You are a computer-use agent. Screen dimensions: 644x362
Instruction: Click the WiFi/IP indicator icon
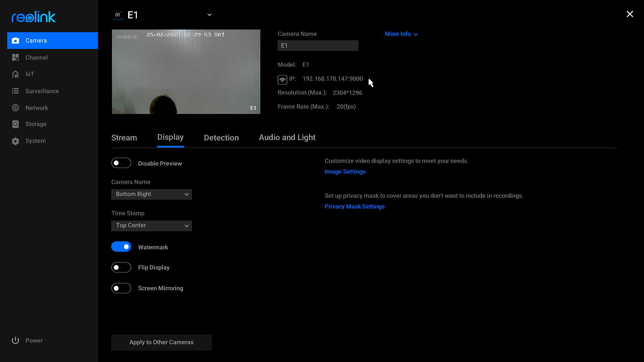(282, 79)
